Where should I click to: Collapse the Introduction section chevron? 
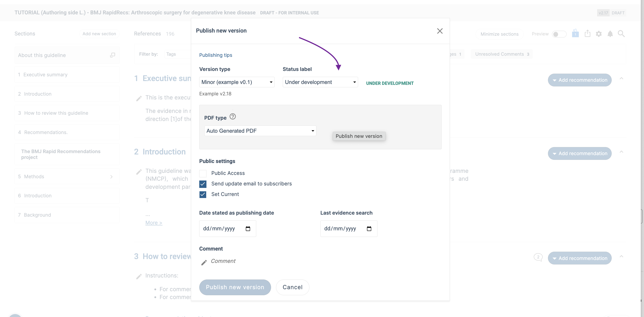621,152
